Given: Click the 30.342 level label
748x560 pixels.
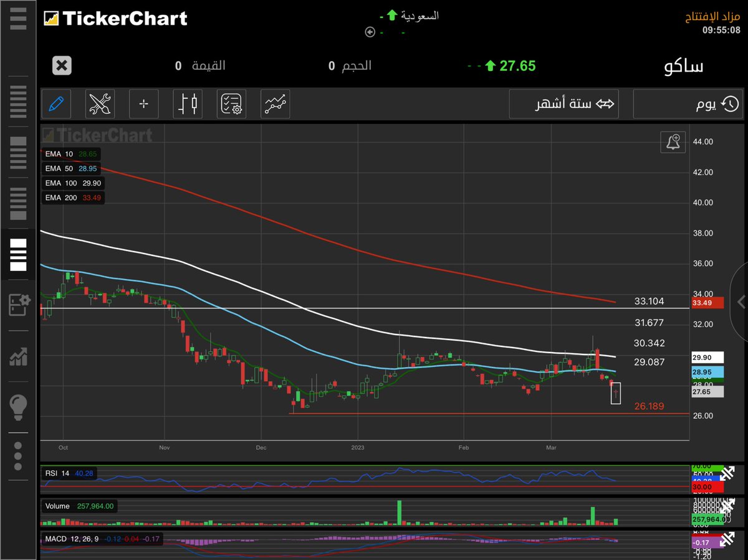Looking at the screenshot, I should [x=649, y=343].
